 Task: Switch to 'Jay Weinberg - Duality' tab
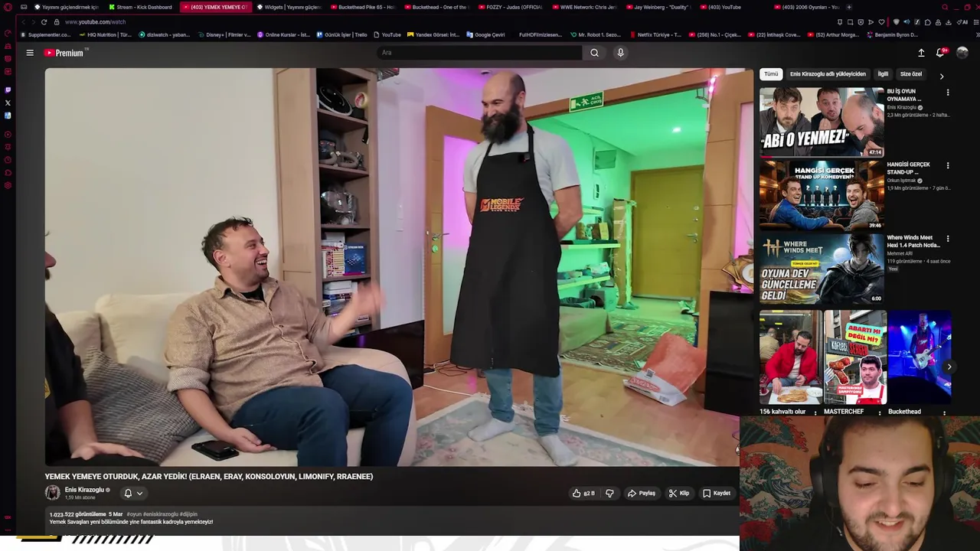click(660, 7)
